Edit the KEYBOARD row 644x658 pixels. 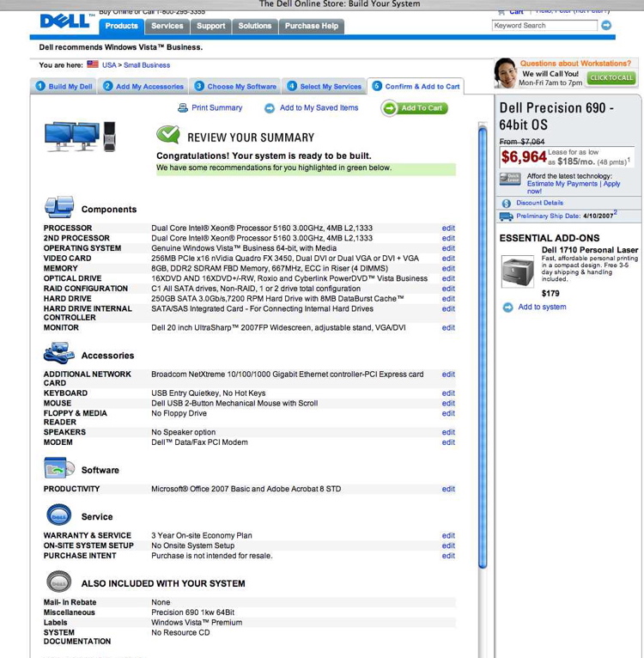tap(448, 393)
